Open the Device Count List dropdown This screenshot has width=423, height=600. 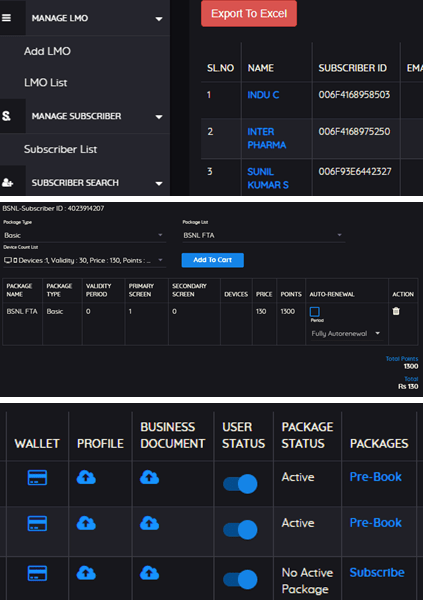pyautogui.click(x=84, y=260)
